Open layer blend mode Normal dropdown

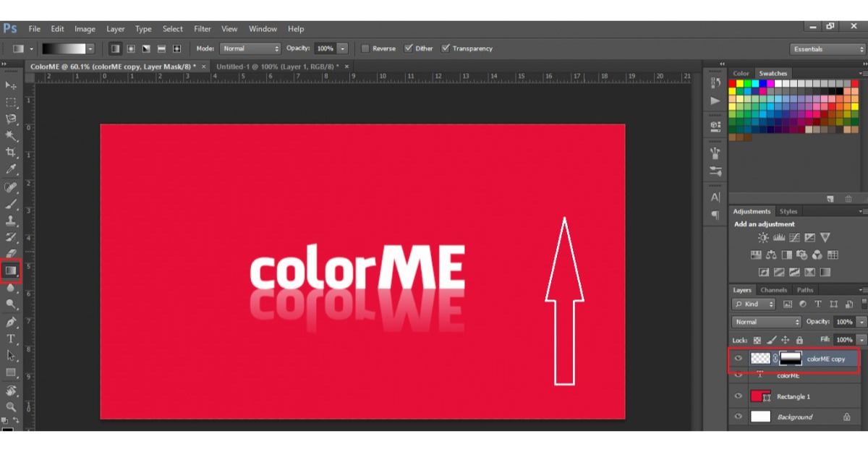pos(766,322)
